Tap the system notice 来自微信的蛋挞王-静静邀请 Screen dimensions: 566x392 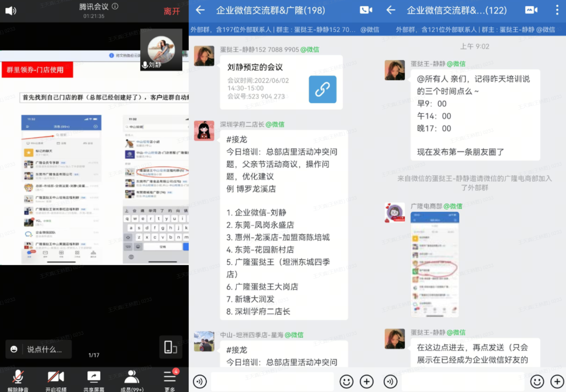pos(475,183)
